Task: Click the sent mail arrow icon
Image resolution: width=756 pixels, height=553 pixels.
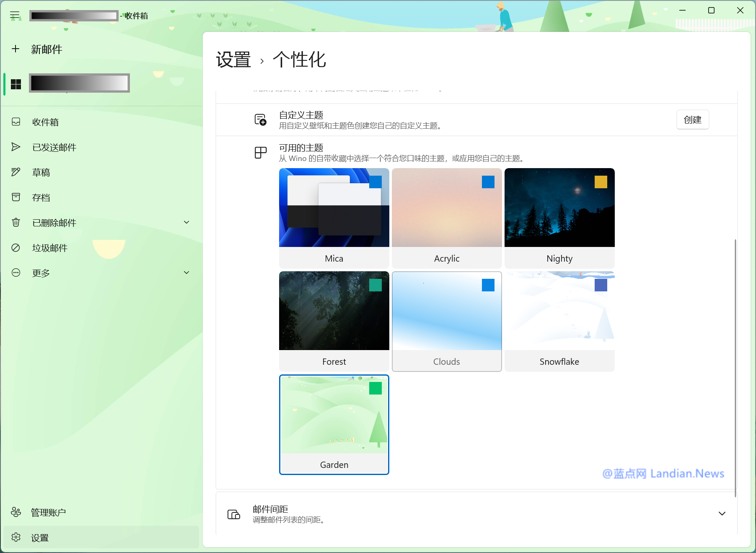Action: pos(16,147)
